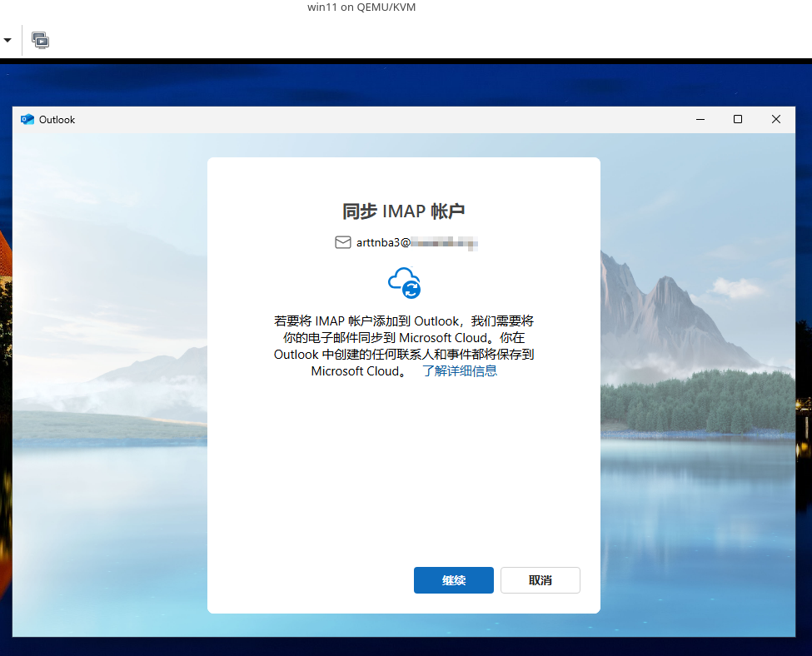Click the win11 on QEMU/KVM title
This screenshot has height=656, width=812.
(361, 7)
